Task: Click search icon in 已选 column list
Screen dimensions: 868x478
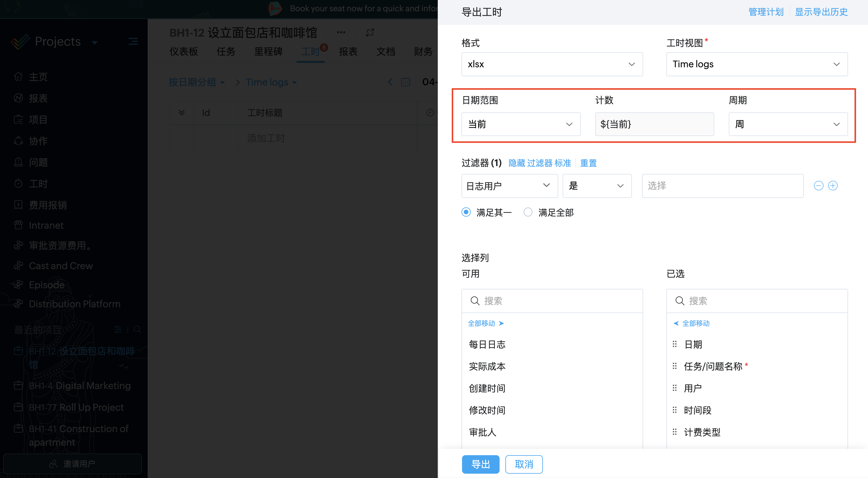Action: (680, 301)
